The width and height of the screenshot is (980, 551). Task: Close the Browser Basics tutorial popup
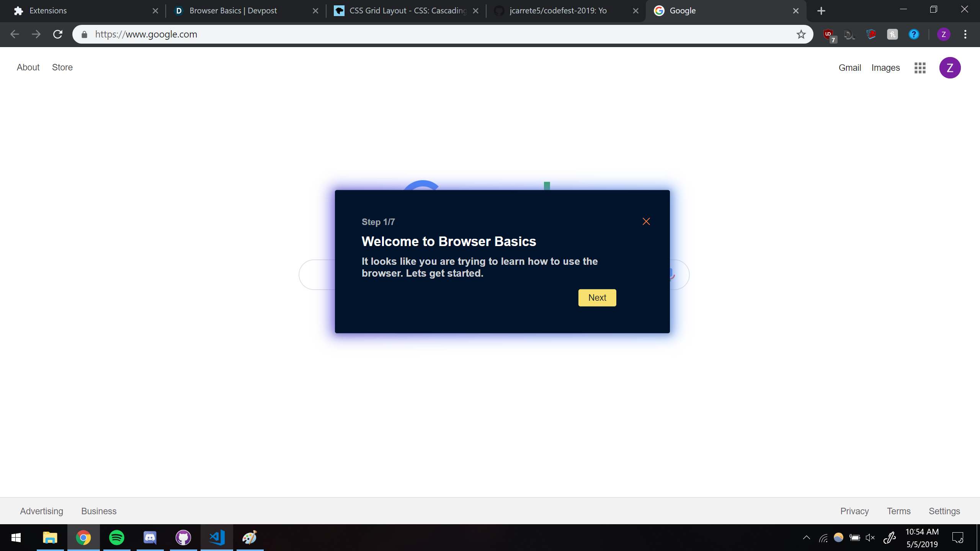(x=646, y=222)
